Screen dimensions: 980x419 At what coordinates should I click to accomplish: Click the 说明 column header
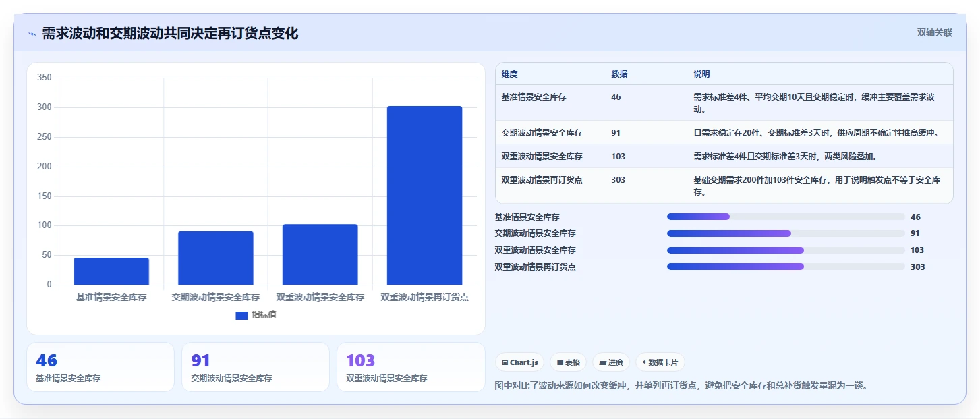point(701,74)
